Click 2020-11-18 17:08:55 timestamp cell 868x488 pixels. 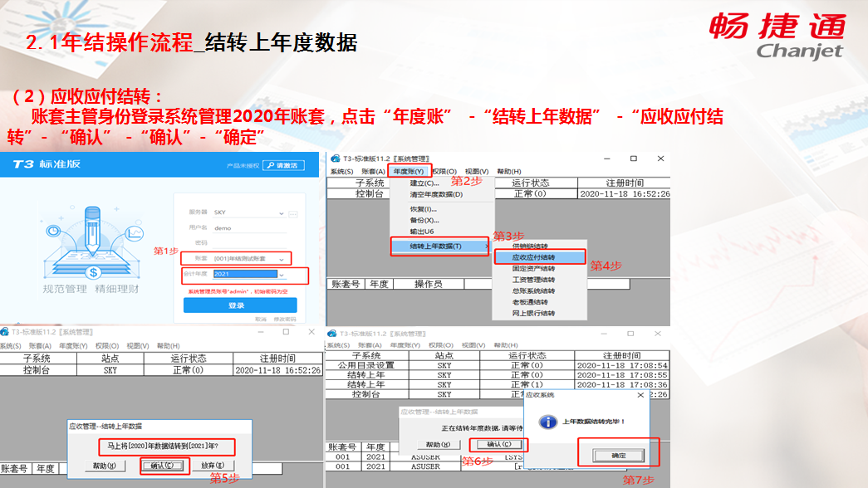pos(622,375)
